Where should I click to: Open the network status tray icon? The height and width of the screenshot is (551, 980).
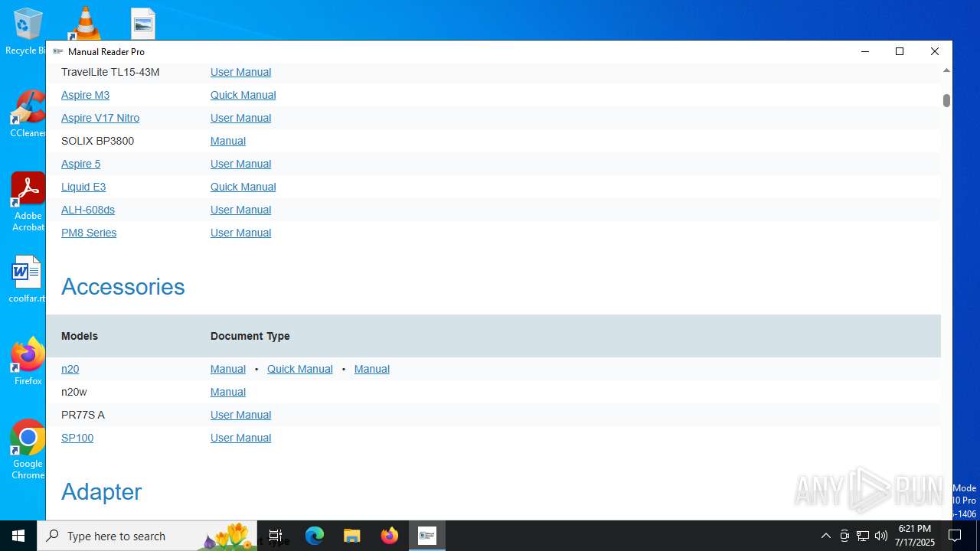point(863,536)
